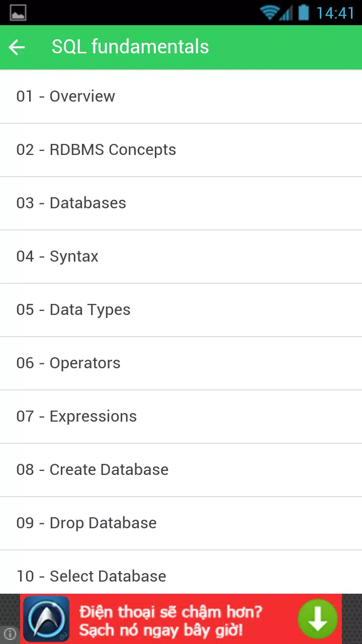Viewport: 362px width, 644px height.
Task: Open the 01 - Overview lesson
Action: [x=181, y=97]
